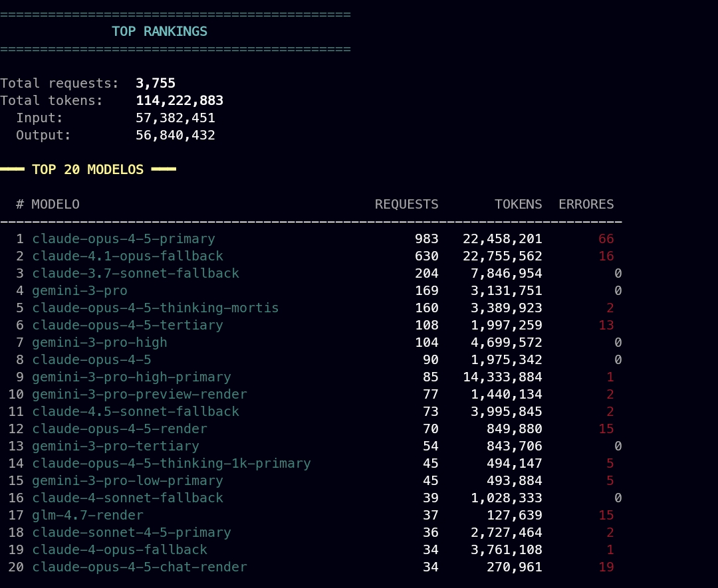Click the tokens value 3,761,108
The image size is (718, 588).
point(507,550)
